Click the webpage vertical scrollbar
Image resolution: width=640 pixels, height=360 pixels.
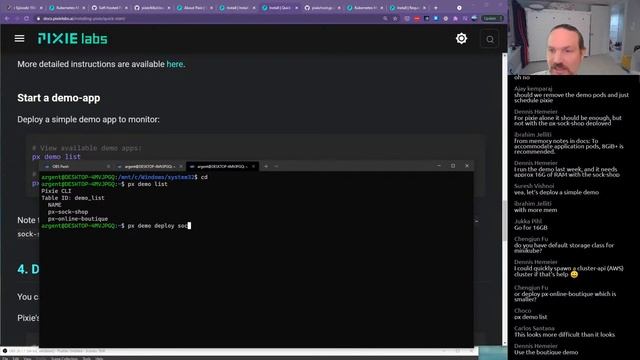[x=504, y=220]
